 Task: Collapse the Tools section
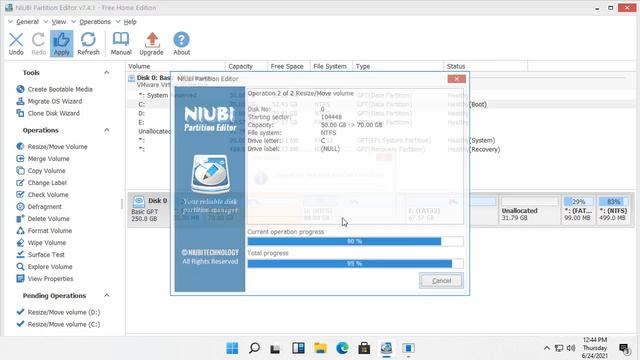tap(107, 72)
